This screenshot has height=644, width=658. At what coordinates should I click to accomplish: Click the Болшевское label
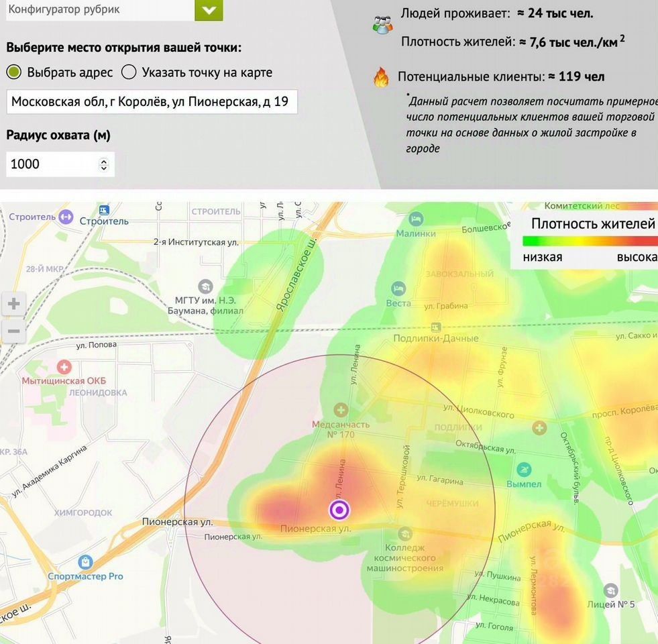click(486, 227)
